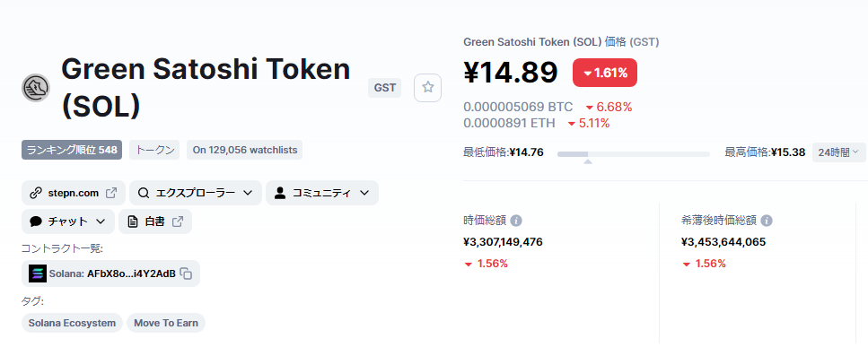Screen dimensions: 868x356
Task: Expand the コミュニティ dropdown
Action: (x=322, y=193)
